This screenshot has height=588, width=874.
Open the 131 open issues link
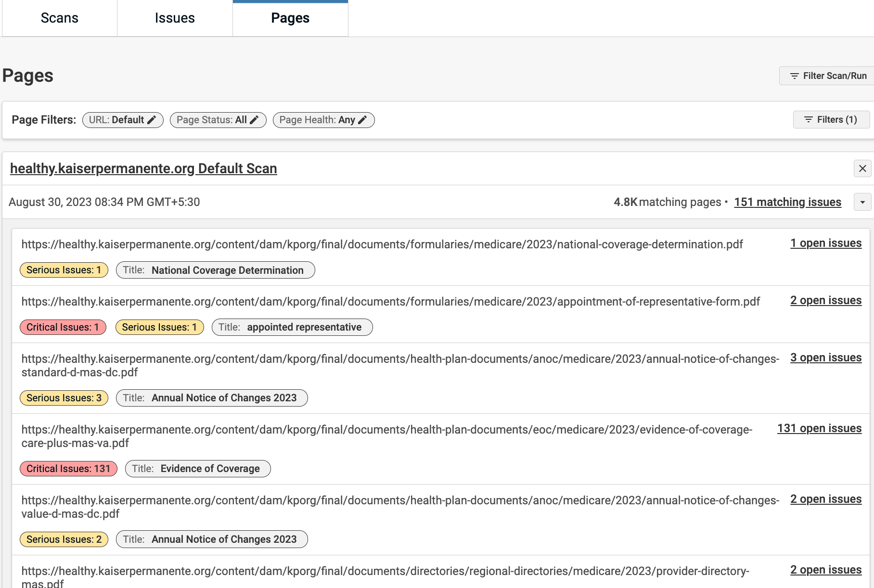point(819,428)
